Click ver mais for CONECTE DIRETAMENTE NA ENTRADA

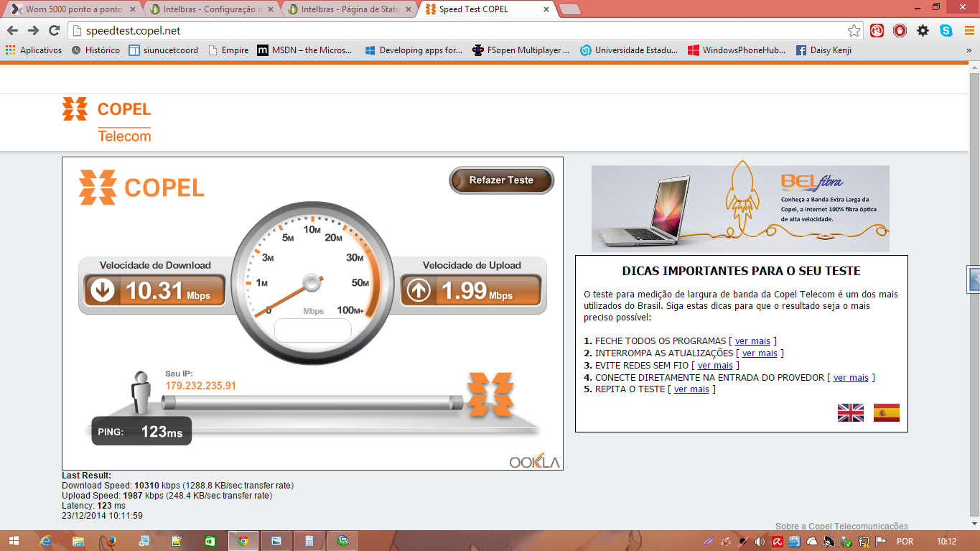pyautogui.click(x=851, y=378)
